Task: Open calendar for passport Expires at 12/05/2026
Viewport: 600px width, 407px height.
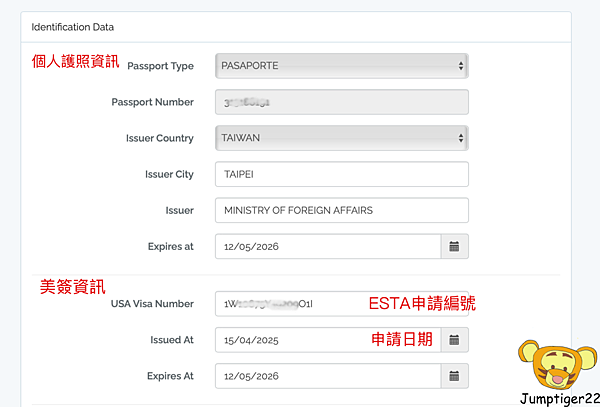Action: 455,246
